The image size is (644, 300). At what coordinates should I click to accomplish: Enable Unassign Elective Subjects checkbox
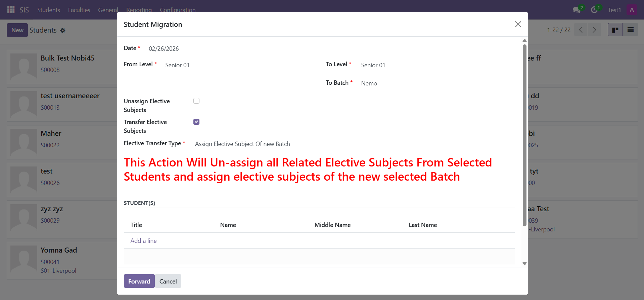coord(196,101)
